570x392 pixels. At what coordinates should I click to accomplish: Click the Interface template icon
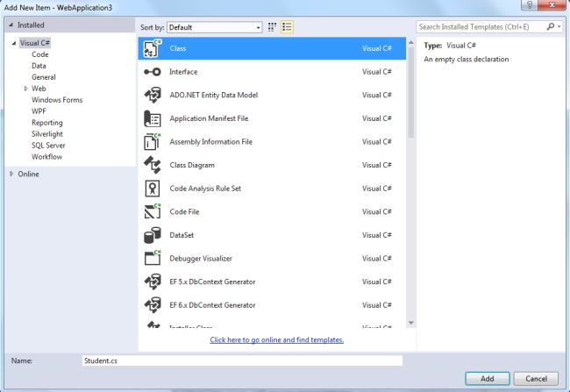click(153, 72)
